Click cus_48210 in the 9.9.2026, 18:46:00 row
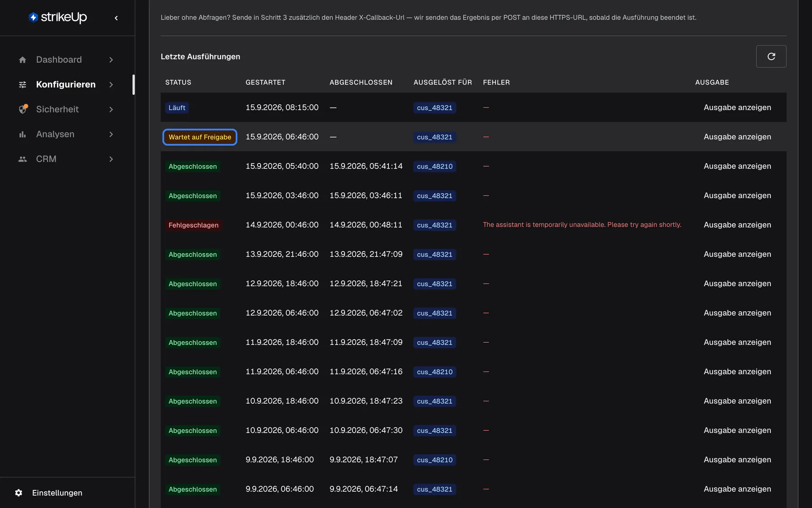Screen dimensions: 812x508 pyautogui.click(x=434, y=460)
